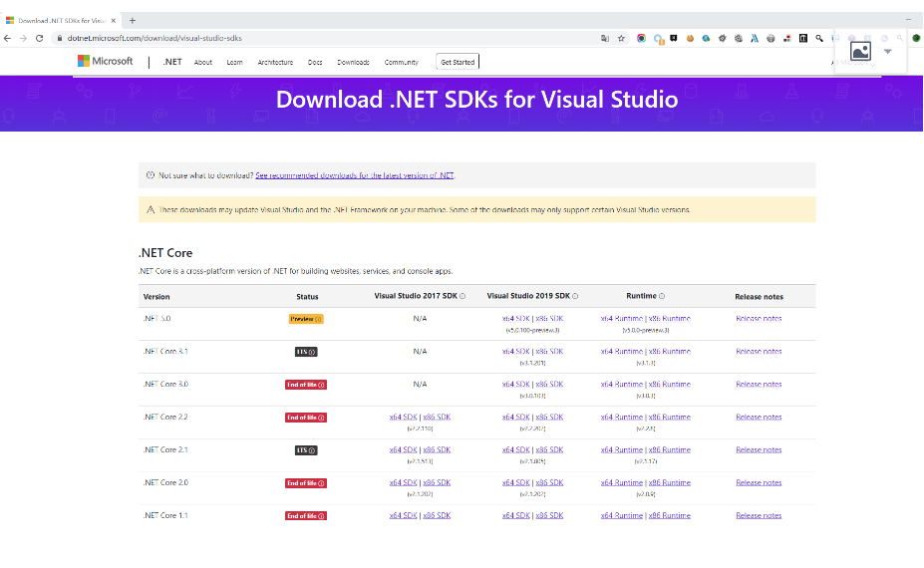
Task: Click the .NET Core 2.1 version cell
Action: 165,450
